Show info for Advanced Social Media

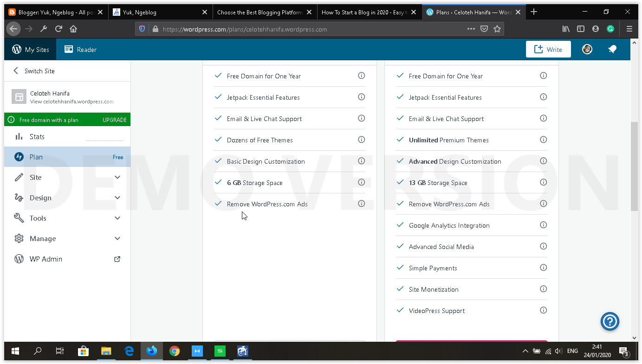(x=544, y=246)
